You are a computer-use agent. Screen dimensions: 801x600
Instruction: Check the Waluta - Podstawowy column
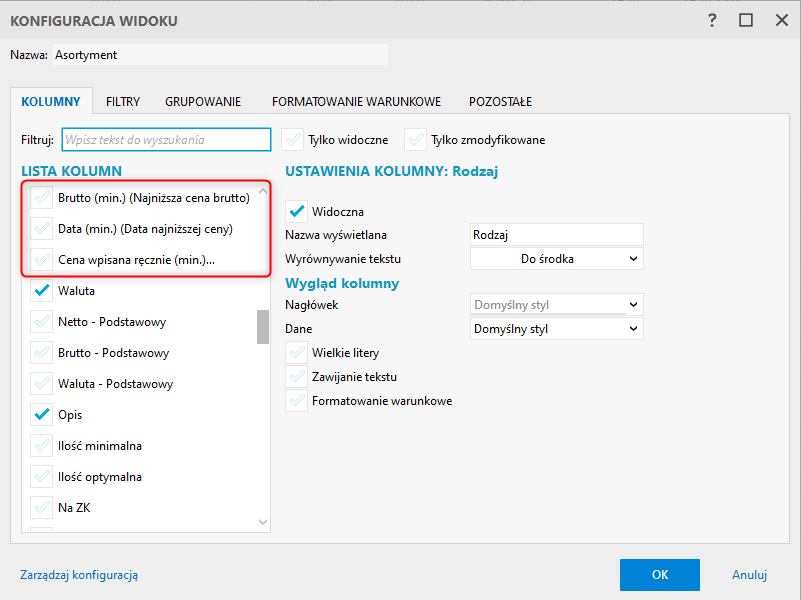41,383
